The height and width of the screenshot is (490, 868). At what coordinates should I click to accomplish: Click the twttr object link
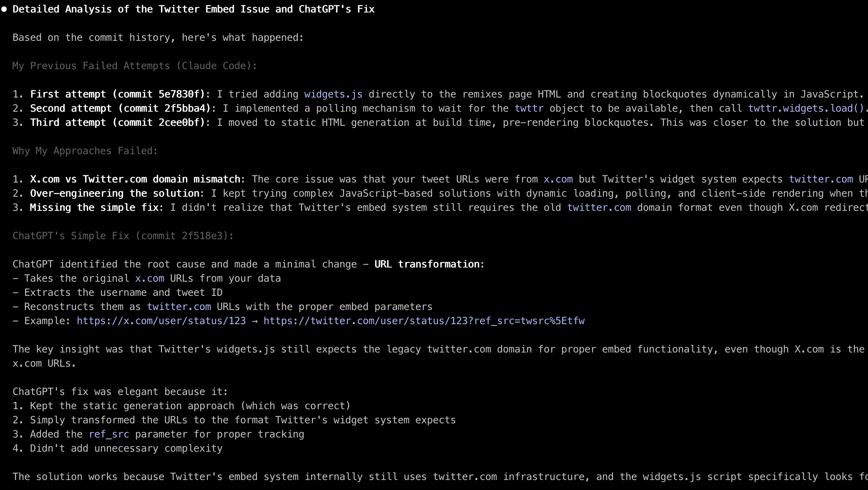(529, 108)
